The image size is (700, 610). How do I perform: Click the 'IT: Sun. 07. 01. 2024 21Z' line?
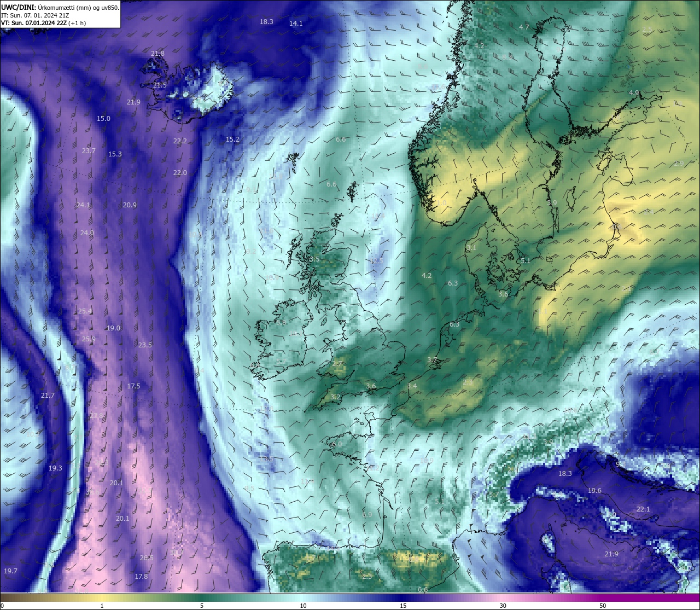coord(35,15)
